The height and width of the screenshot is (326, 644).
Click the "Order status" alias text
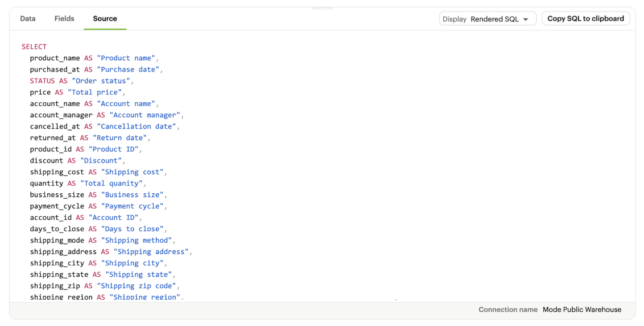tap(101, 81)
